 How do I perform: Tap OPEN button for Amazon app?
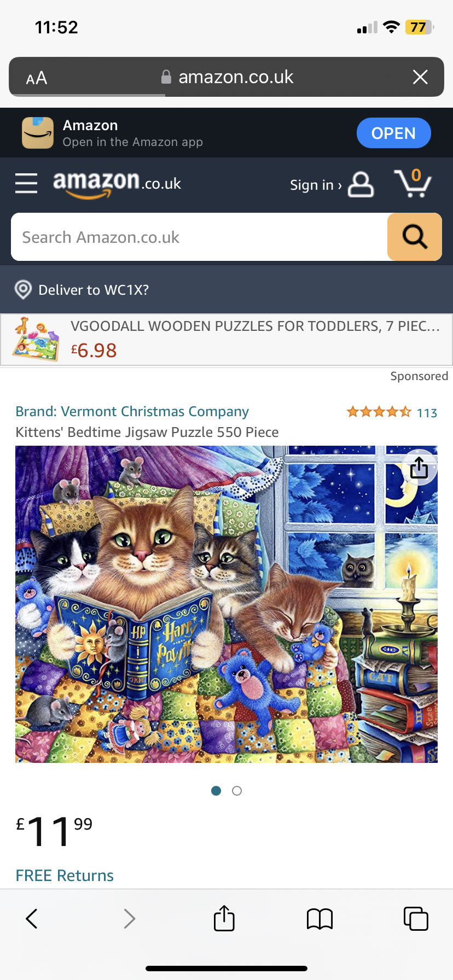point(393,133)
